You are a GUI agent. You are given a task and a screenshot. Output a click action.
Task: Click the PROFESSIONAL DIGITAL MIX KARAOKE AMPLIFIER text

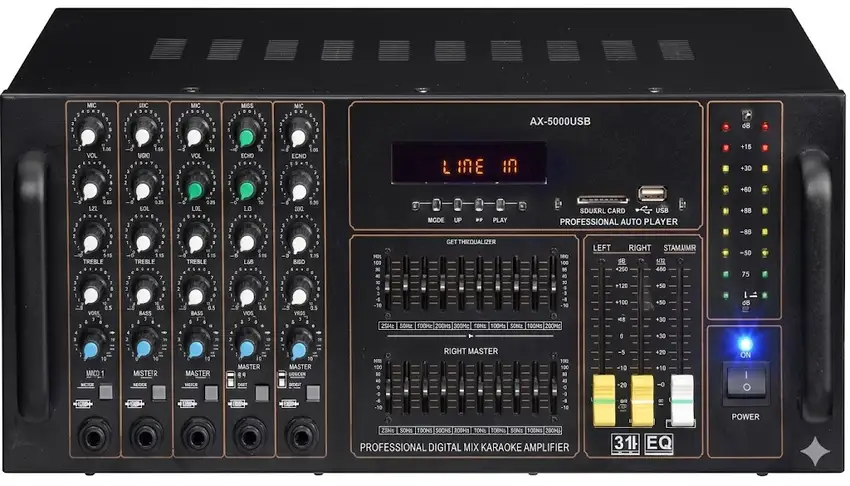click(x=465, y=448)
